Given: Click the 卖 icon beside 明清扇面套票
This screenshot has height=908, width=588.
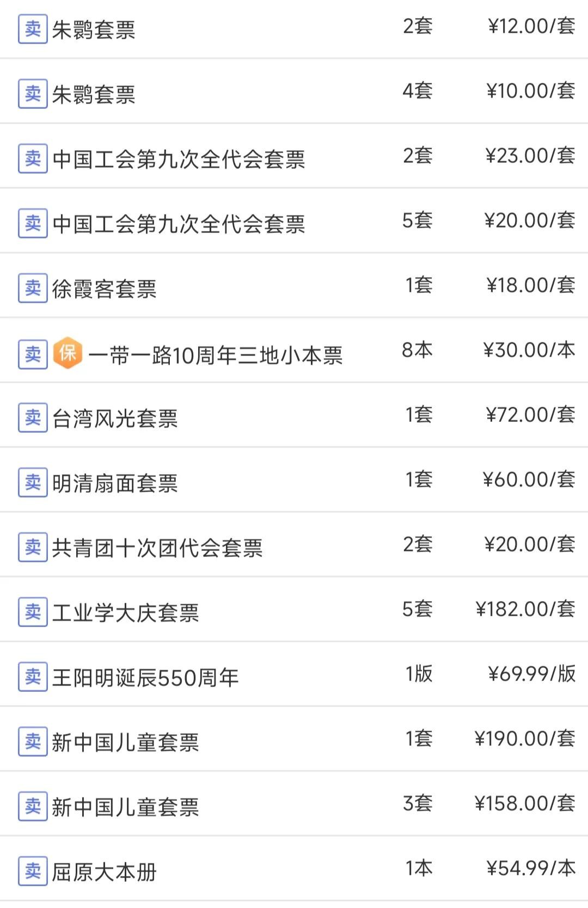Looking at the screenshot, I should point(33,482).
